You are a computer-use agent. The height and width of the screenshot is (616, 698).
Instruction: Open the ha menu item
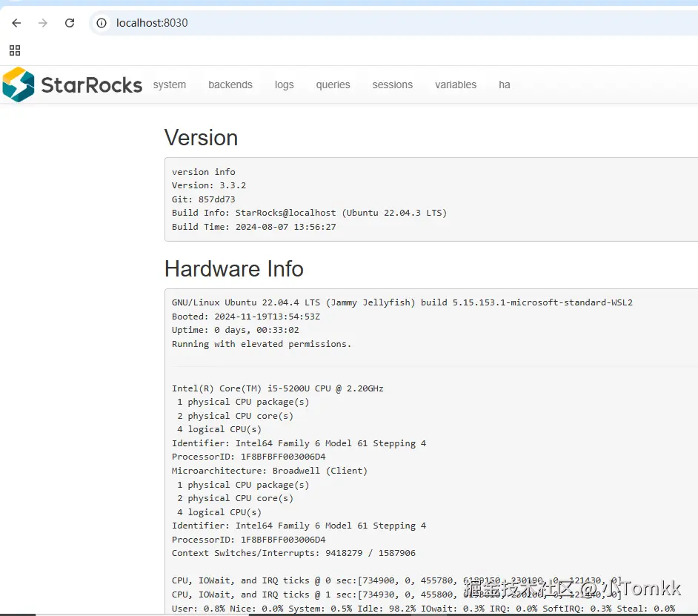(x=505, y=85)
